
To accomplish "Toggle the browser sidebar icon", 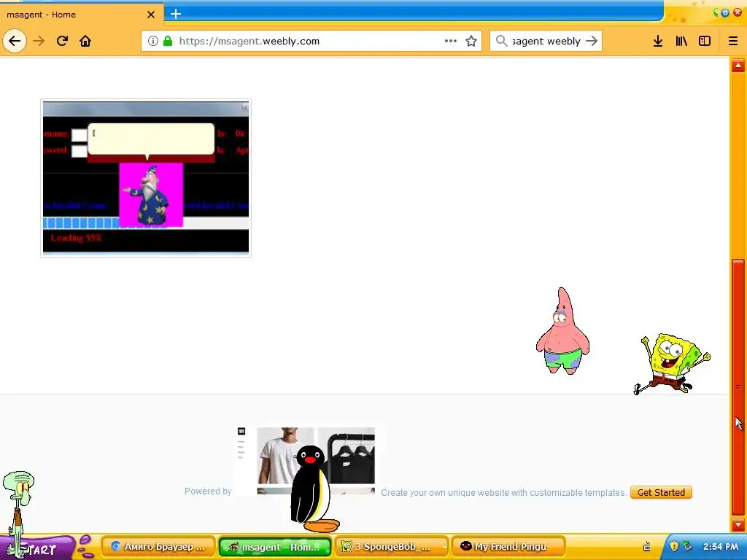I will coord(705,41).
